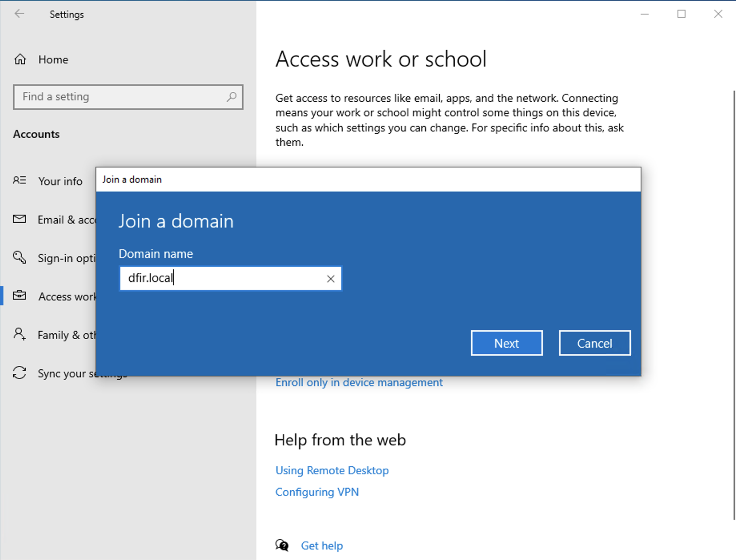Click inside the Domain name text box
736x560 pixels.
point(224,278)
